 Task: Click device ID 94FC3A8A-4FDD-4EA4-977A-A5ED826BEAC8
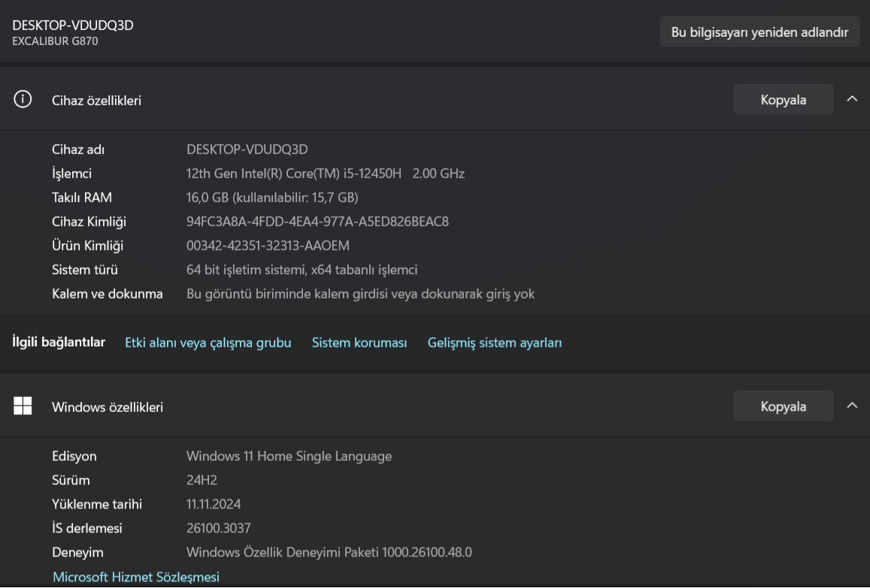click(x=317, y=221)
